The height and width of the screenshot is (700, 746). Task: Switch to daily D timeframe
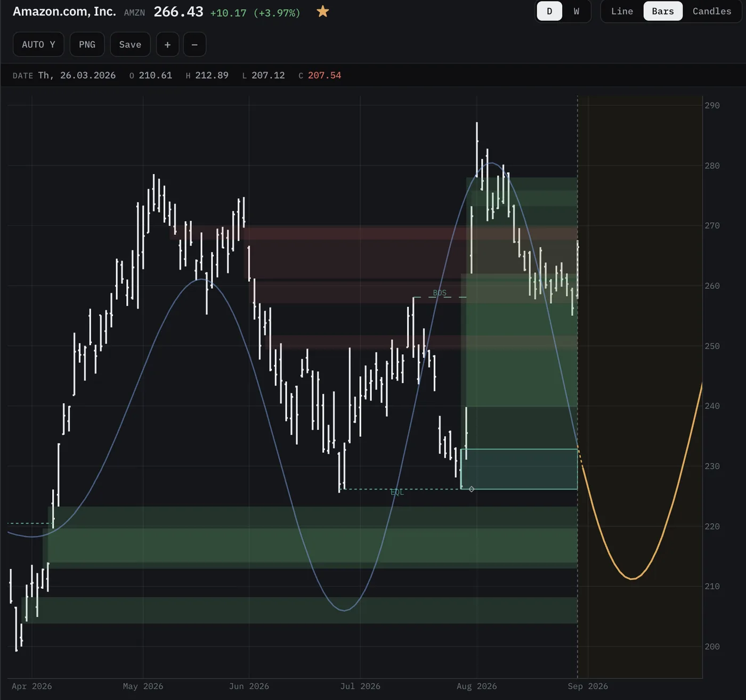[x=549, y=11]
